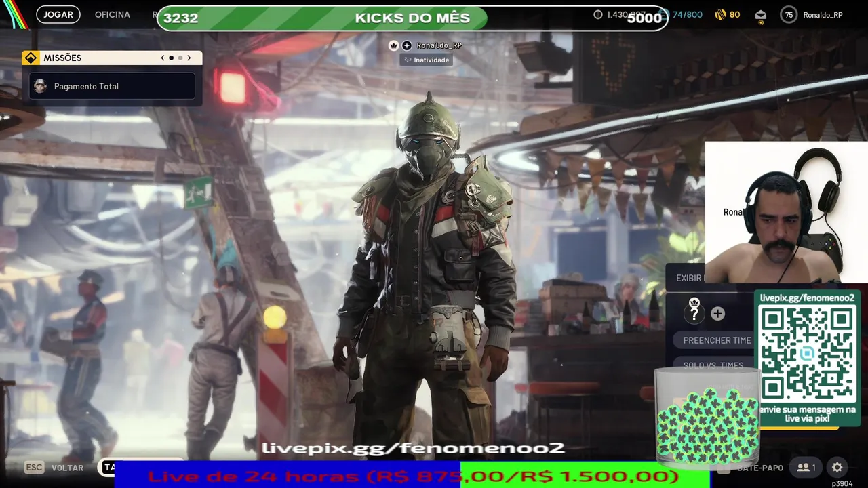Click the livepix.gg/fenomenoo2 text at the bottom center

click(x=413, y=448)
